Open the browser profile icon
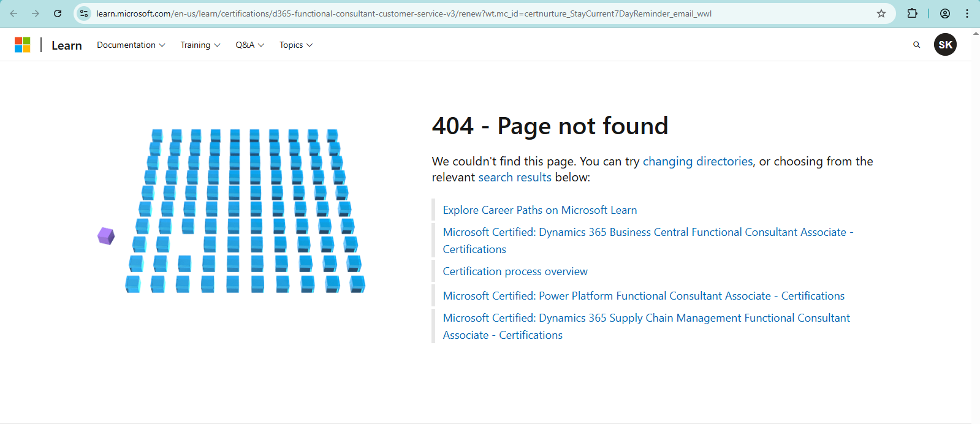This screenshot has width=980, height=424. click(x=945, y=13)
